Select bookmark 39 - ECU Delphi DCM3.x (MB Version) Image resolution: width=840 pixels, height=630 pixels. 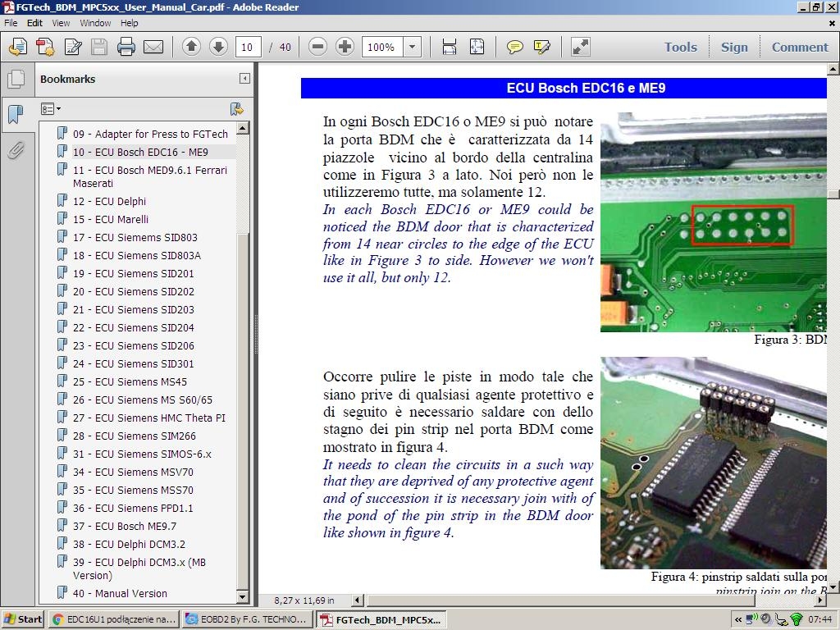pos(139,569)
